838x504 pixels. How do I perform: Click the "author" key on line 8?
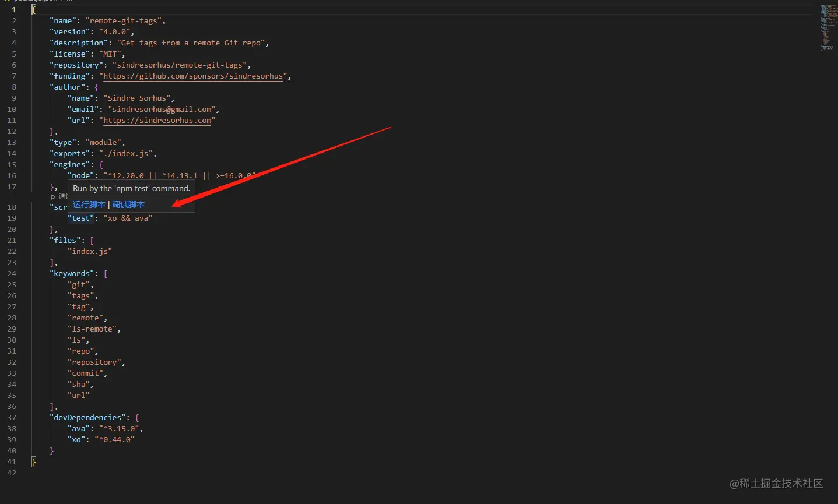68,87
